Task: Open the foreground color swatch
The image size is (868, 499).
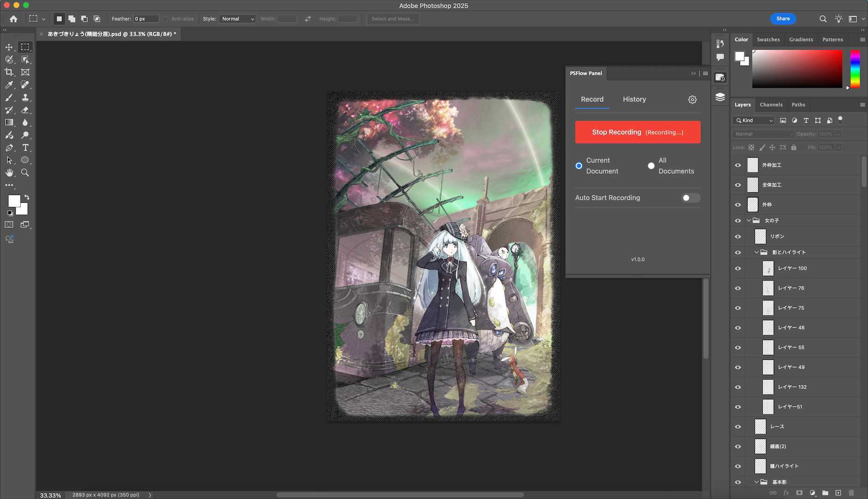Action: pyautogui.click(x=14, y=201)
